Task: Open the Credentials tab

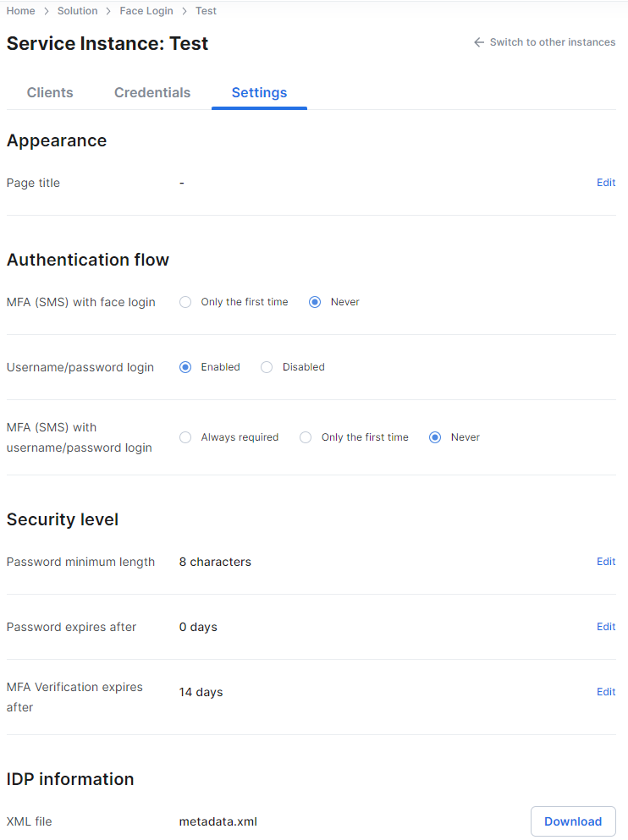Action: click(152, 92)
